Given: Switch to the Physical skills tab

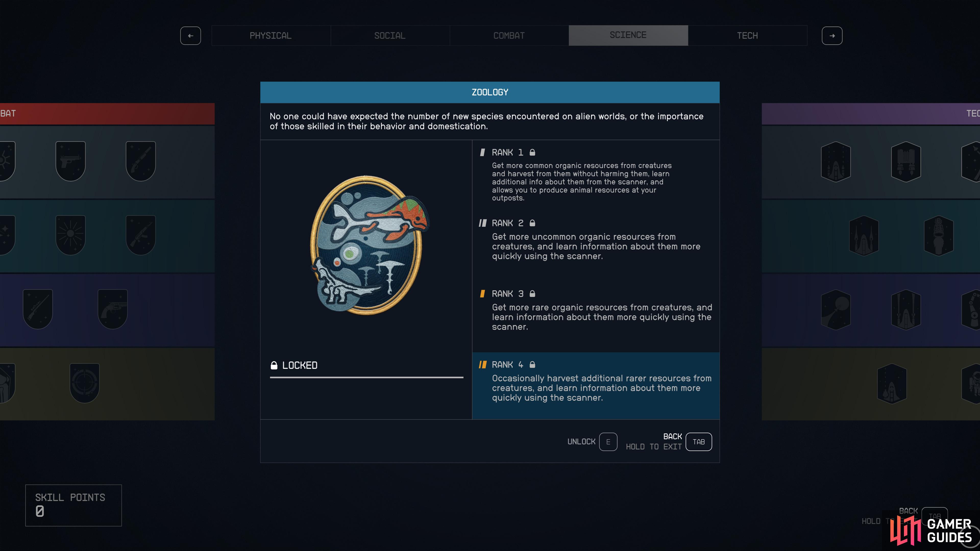Looking at the screenshot, I should pos(271,35).
